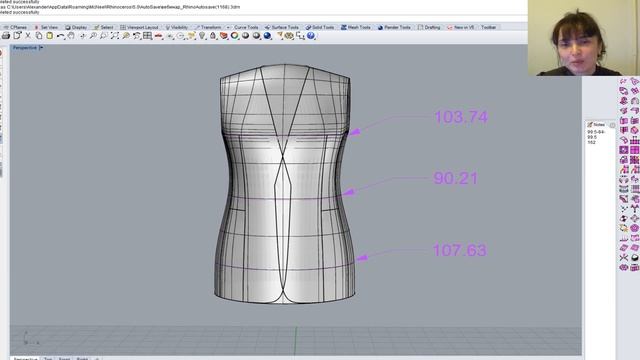Open the small dropdown arrow beside the Transform tab
The width and height of the screenshot is (640, 360).
[228, 27]
